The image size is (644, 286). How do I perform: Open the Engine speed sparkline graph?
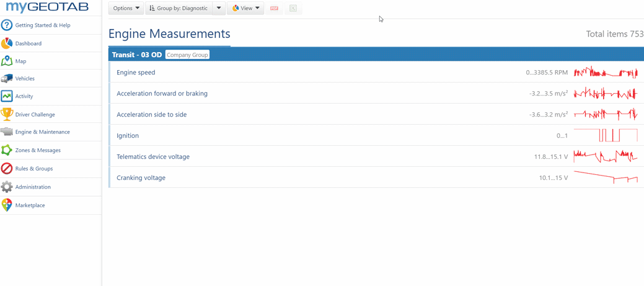click(x=605, y=73)
